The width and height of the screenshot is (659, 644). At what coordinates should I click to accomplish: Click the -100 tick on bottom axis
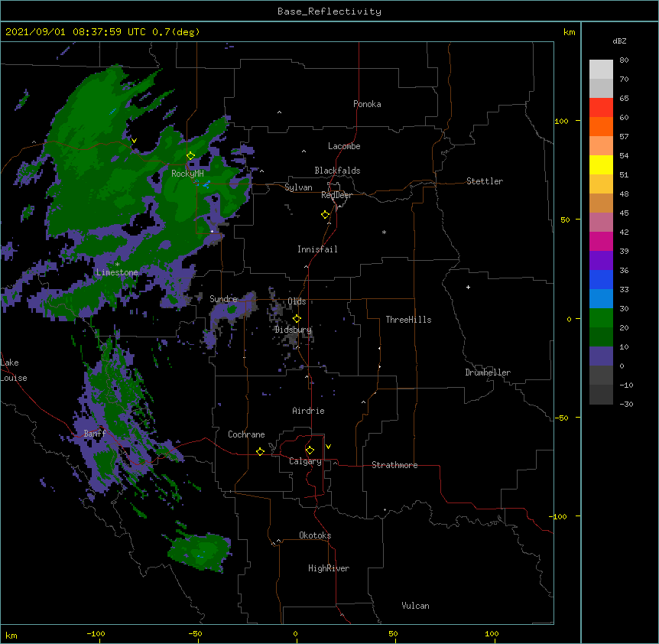pyautogui.click(x=96, y=633)
